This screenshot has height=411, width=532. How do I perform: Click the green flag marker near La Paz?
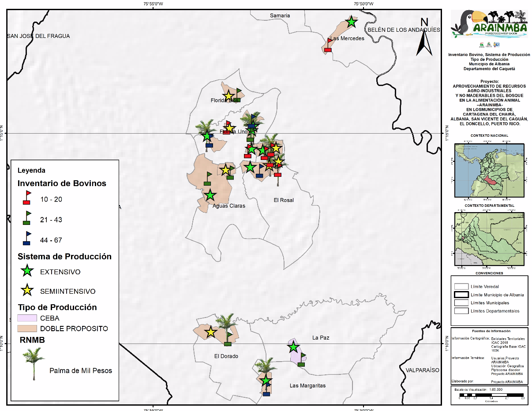point(302,359)
